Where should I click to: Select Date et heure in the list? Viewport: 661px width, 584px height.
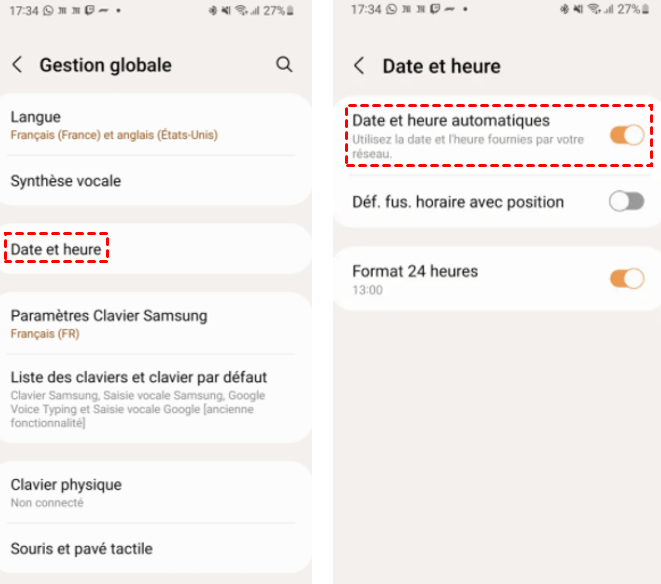tap(57, 247)
